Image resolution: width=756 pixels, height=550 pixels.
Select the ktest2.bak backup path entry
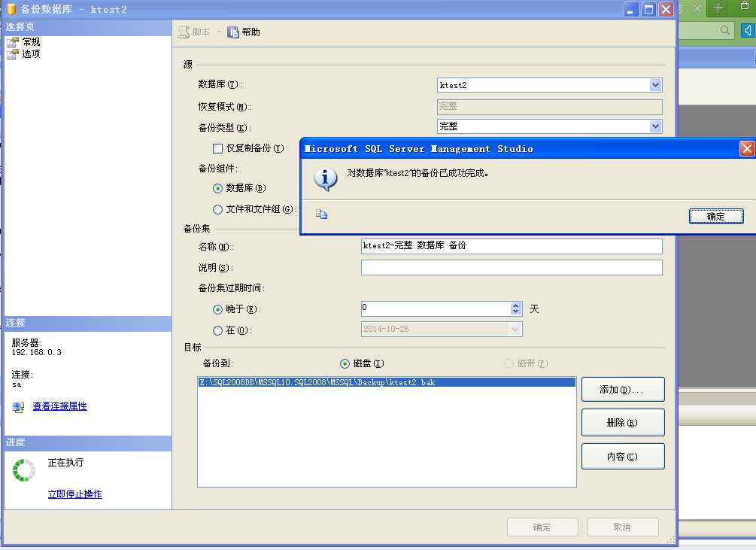(387, 382)
